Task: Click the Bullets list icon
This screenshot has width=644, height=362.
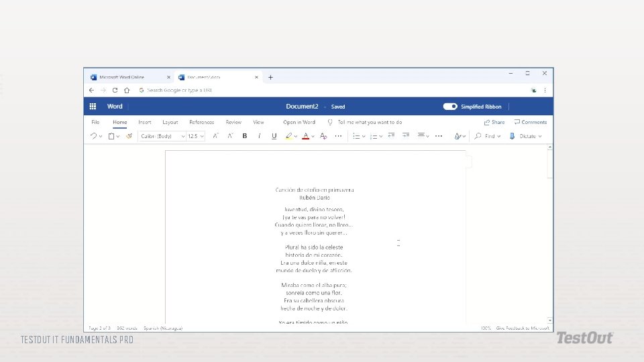Action: pyautogui.click(x=356, y=136)
